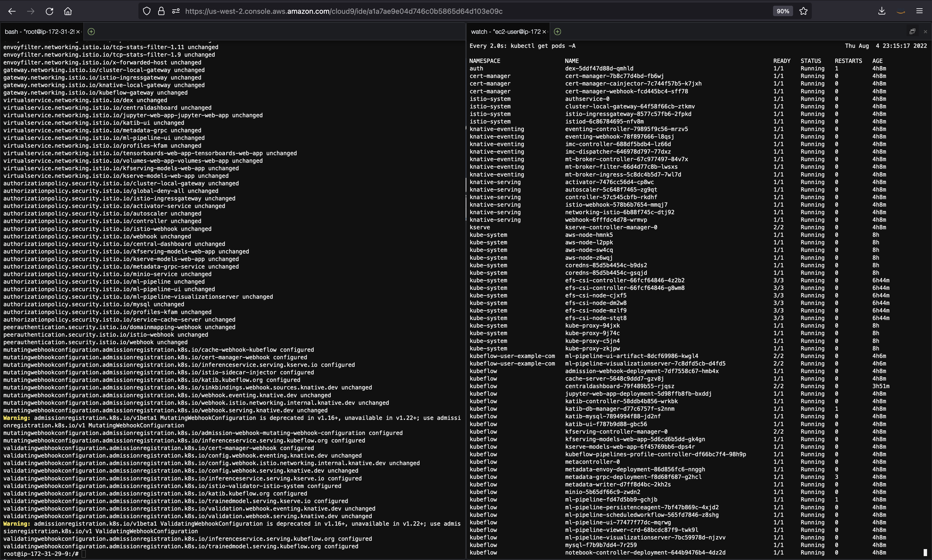Screen dimensions: 932x560
Task: Select pod name katib-db-manager-d77c6757f-s2nnm
Action: [x=620, y=409]
